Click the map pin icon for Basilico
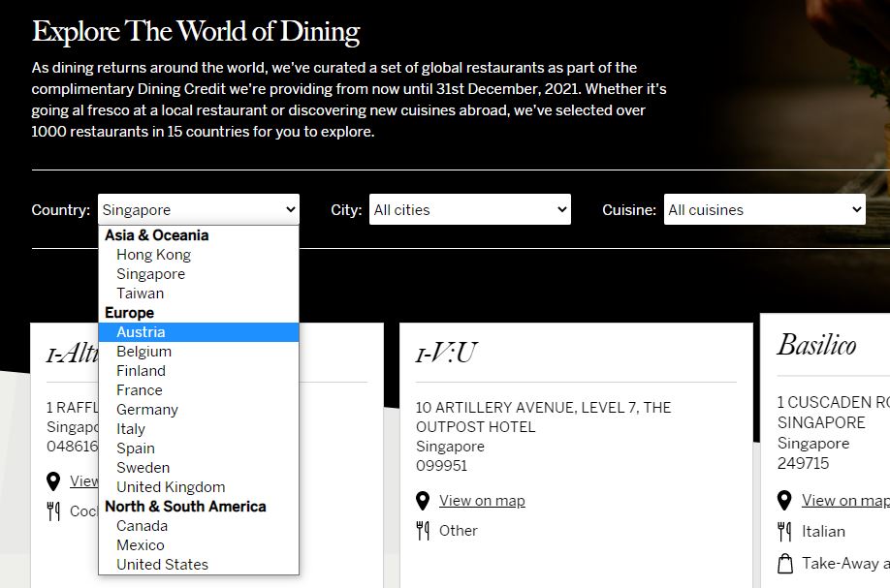890x588 pixels. (784, 500)
